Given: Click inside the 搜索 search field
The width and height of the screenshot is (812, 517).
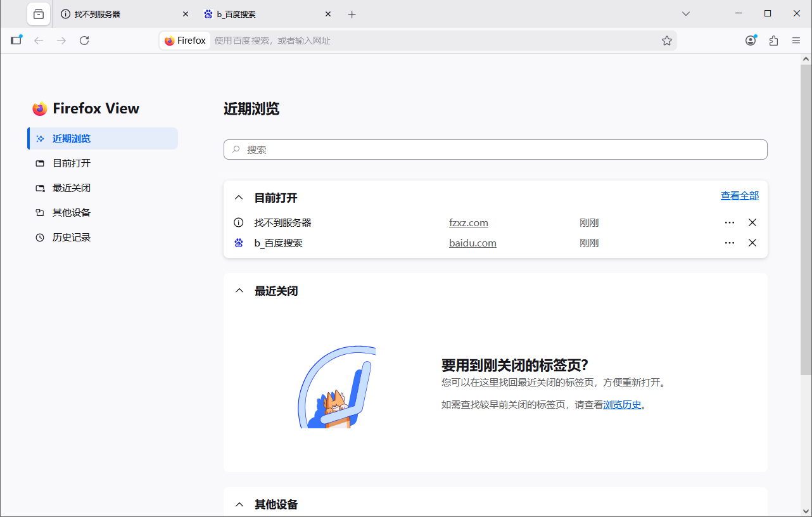Looking at the screenshot, I should pos(495,150).
